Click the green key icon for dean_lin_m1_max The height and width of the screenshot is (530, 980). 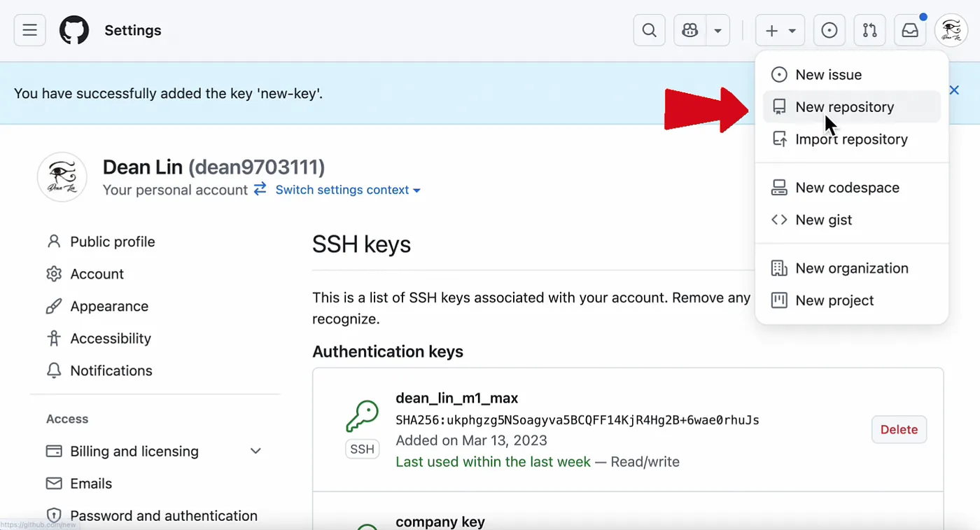point(362,417)
